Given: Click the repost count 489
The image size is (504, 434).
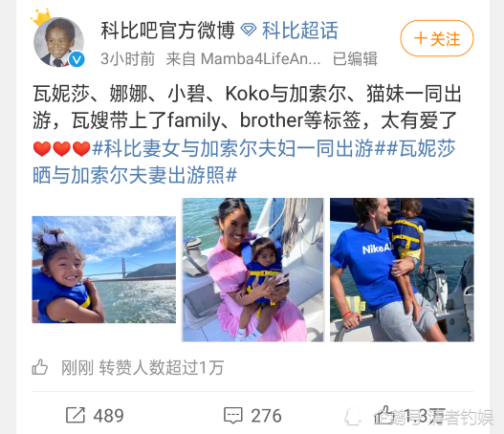Looking at the screenshot, I should 109,416.
